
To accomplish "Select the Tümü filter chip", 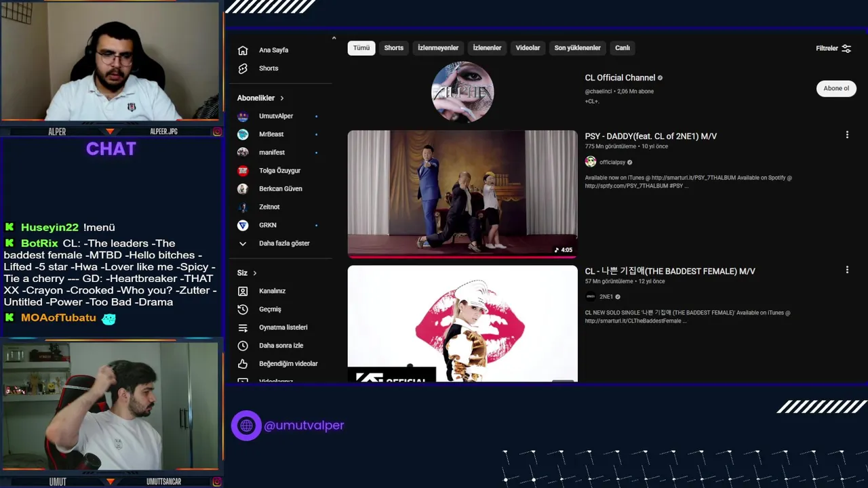I will click(361, 48).
